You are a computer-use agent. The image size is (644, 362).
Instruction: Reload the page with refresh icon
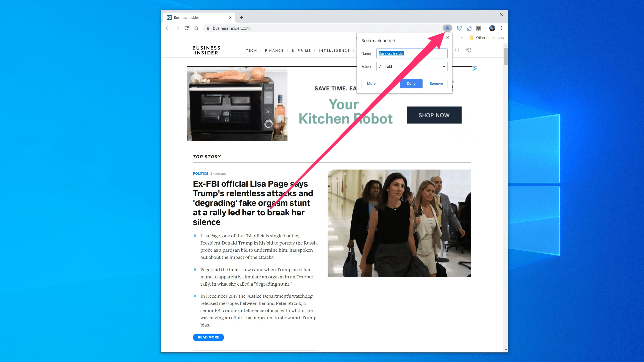pos(187,28)
